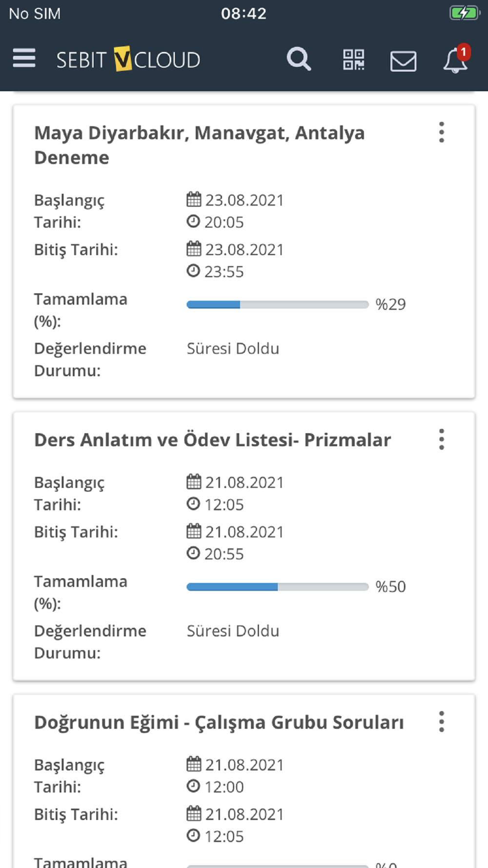This screenshot has width=488, height=868.
Task: Expand options for Doğrunun Eğimi card
Action: (x=442, y=722)
